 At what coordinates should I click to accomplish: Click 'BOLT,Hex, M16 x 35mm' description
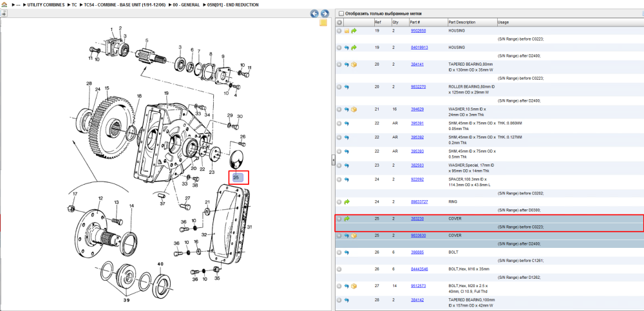(469, 269)
